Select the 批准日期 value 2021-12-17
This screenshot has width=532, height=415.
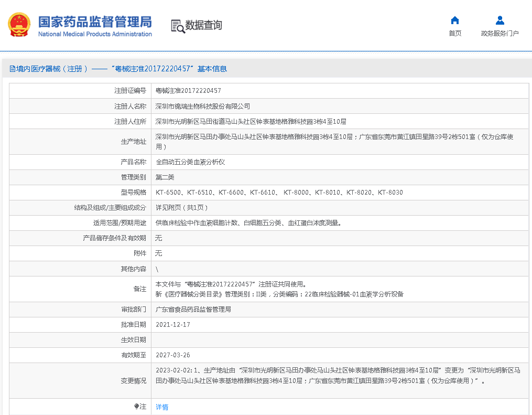pos(173,324)
